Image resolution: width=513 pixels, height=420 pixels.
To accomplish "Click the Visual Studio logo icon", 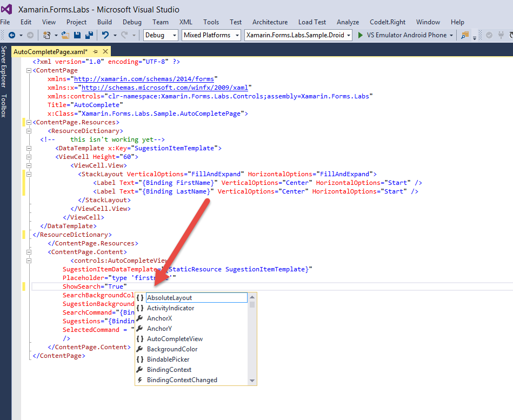I will [x=6, y=9].
